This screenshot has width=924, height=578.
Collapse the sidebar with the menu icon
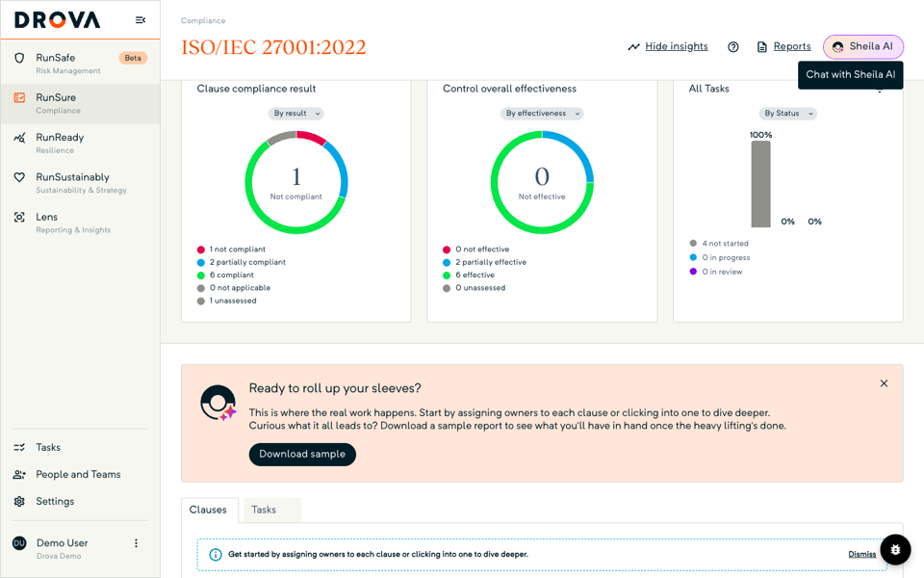coord(141,20)
